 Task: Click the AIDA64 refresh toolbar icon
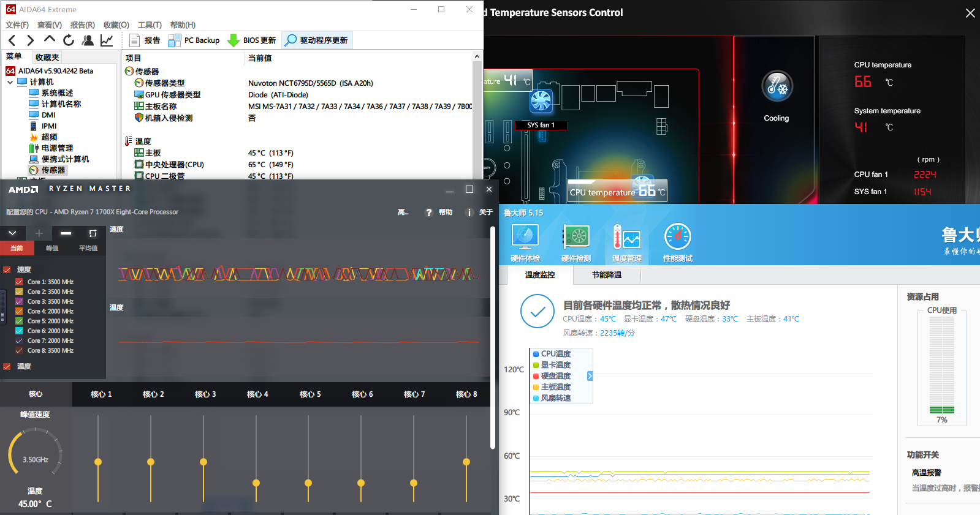(x=69, y=40)
